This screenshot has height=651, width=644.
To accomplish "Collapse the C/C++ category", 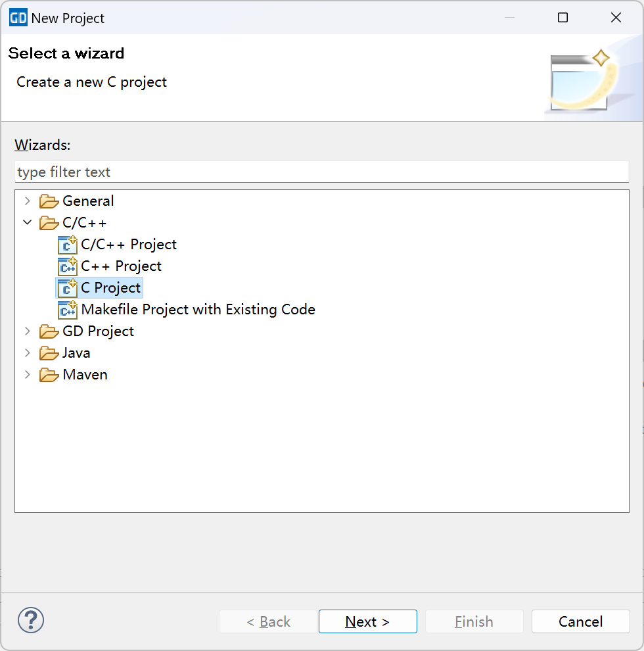I will [x=27, y=222].
